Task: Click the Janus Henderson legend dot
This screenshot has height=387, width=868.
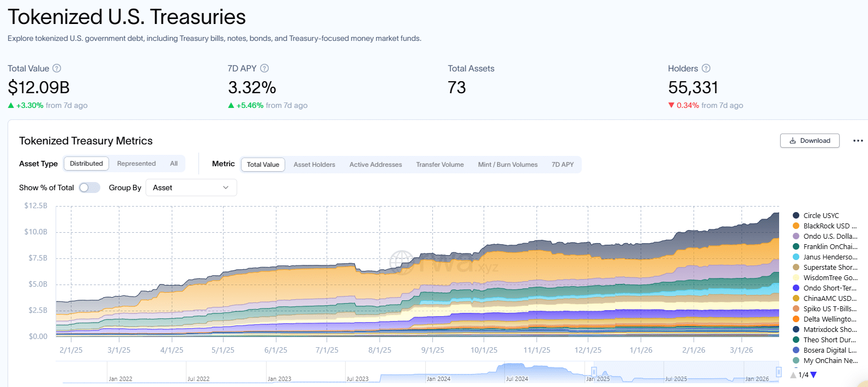Action: coord(796,257)
